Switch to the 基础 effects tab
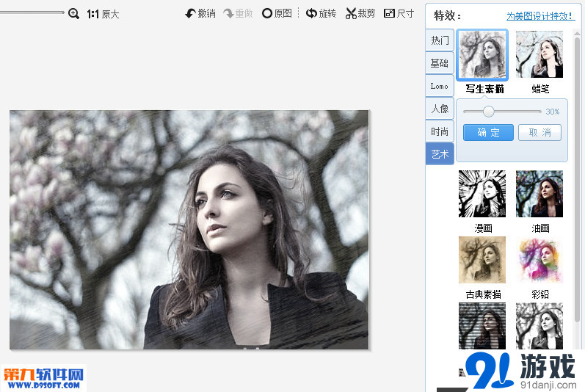The image size is (585, 392). click(440, 63)
